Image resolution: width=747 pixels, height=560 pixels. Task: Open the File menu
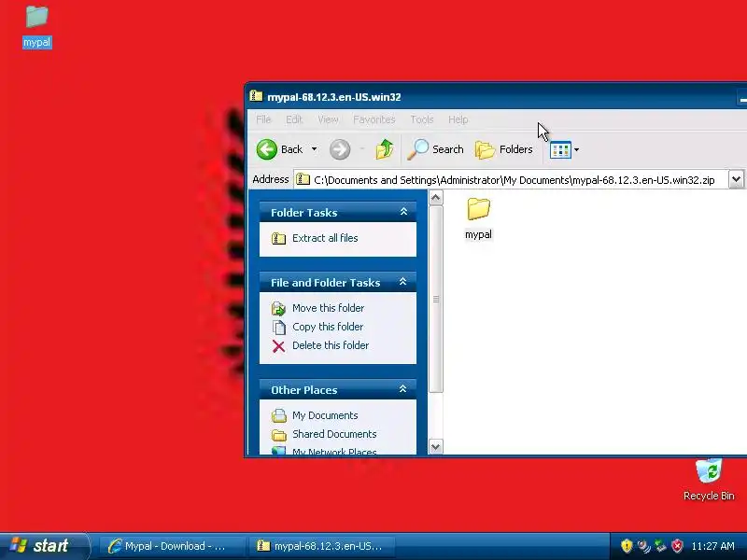(263, 119)
